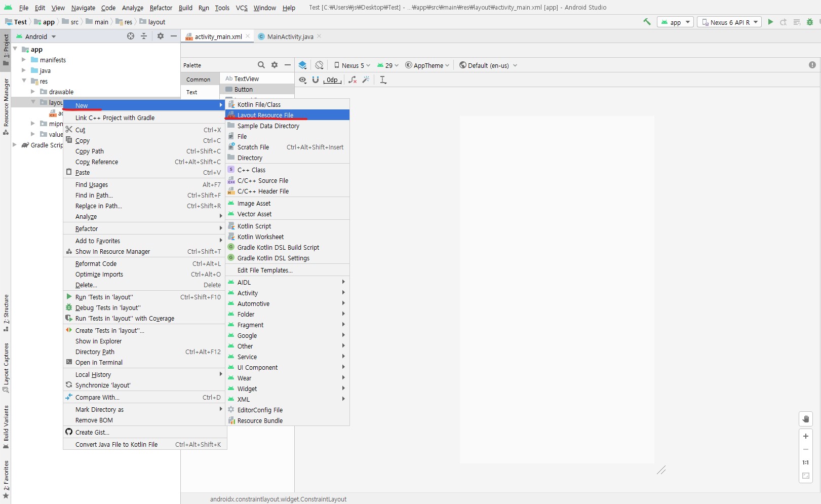Expand the drawable folder

point(32,92)
